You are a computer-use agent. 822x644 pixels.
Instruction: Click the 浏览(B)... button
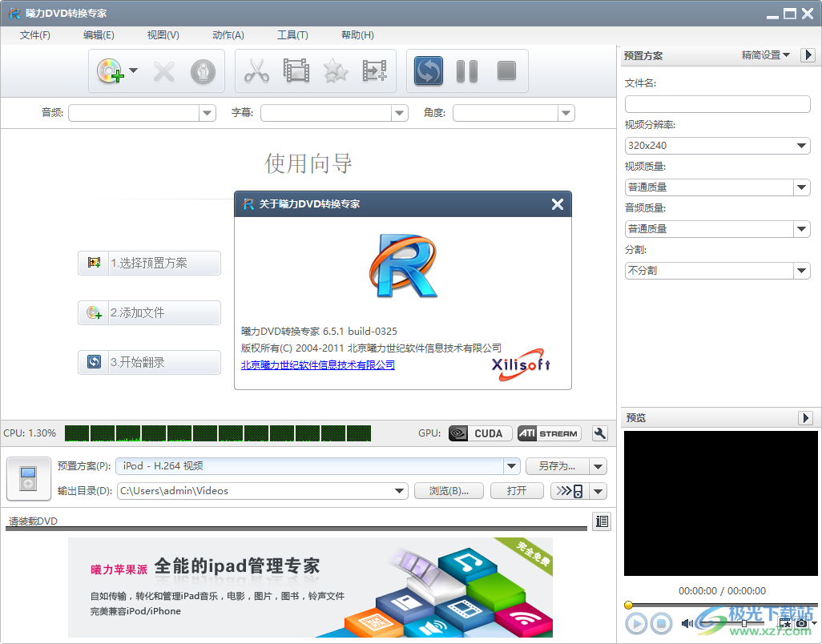449,491
